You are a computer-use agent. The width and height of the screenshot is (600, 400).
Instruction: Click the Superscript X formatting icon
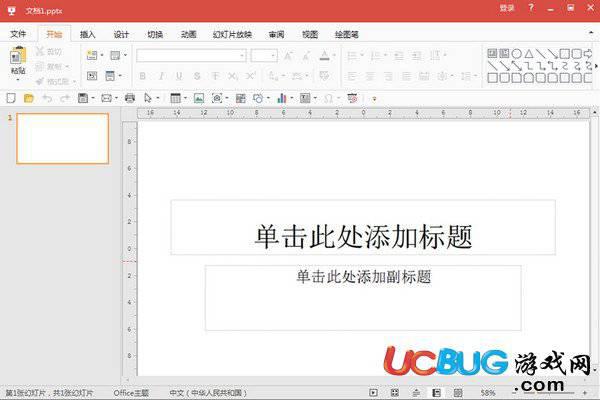click(x=251, y=76)
